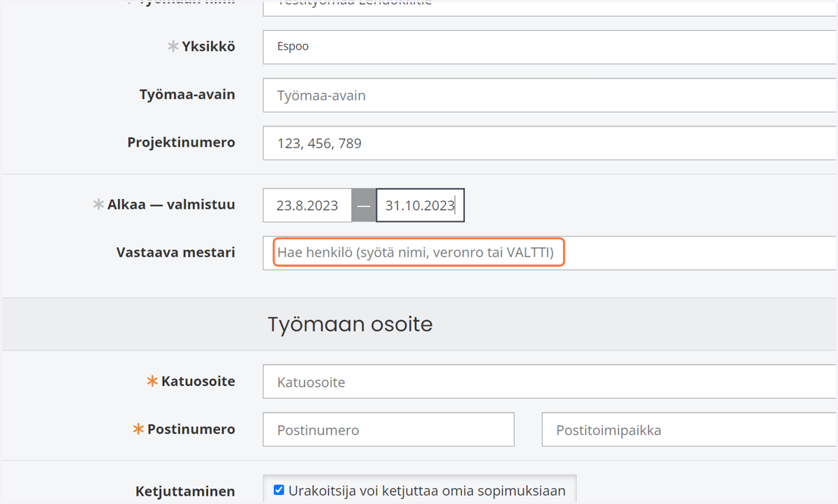Click the Yksikkö field showing Espoo
This screenshot has width=838, height=504.
pyautogui.click(x=550, y=47)
